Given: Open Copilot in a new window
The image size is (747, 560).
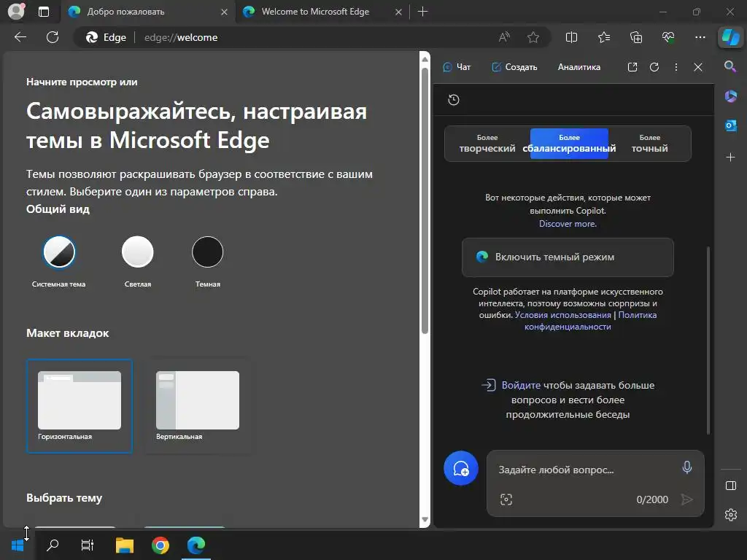Looking at the screenshot, I should [x=632, y=67].
